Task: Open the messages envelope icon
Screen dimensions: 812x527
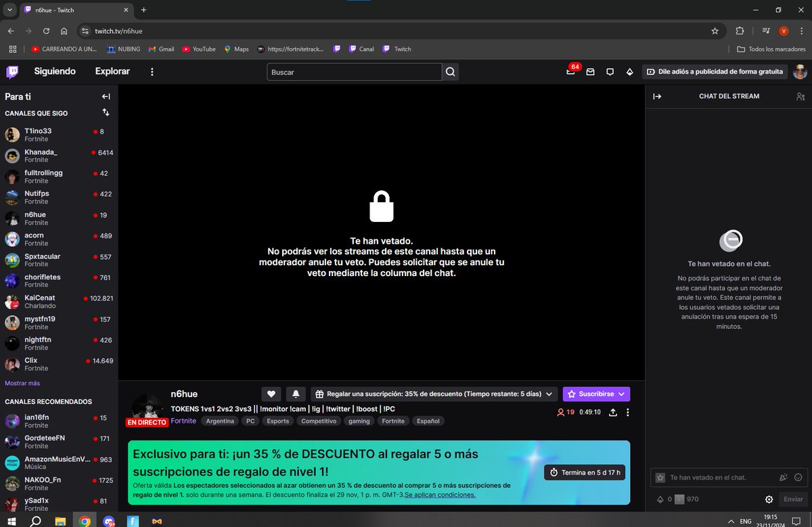Action: click(590, 72)
